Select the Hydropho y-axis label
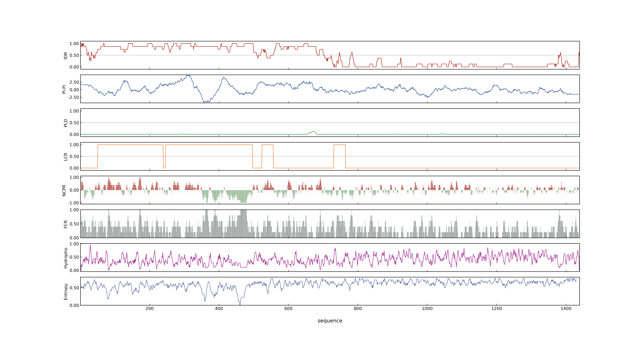 (x=66, y=258)
